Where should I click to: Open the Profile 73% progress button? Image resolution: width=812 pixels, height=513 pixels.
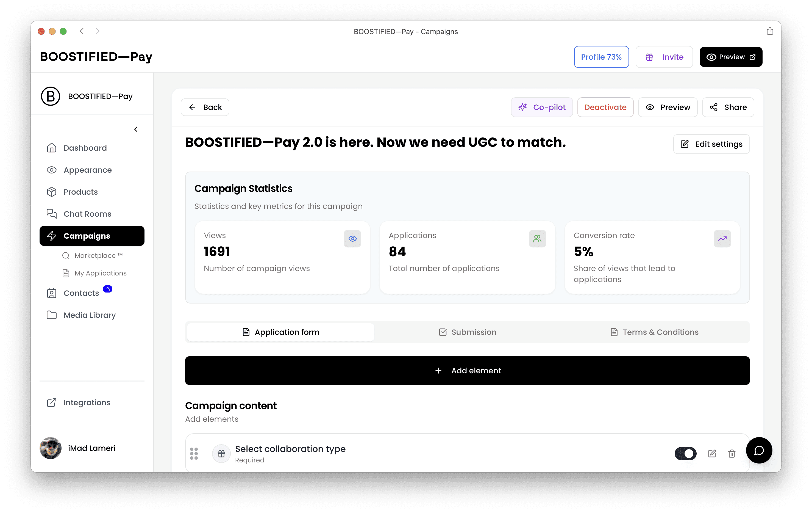[x=601, y=57]
